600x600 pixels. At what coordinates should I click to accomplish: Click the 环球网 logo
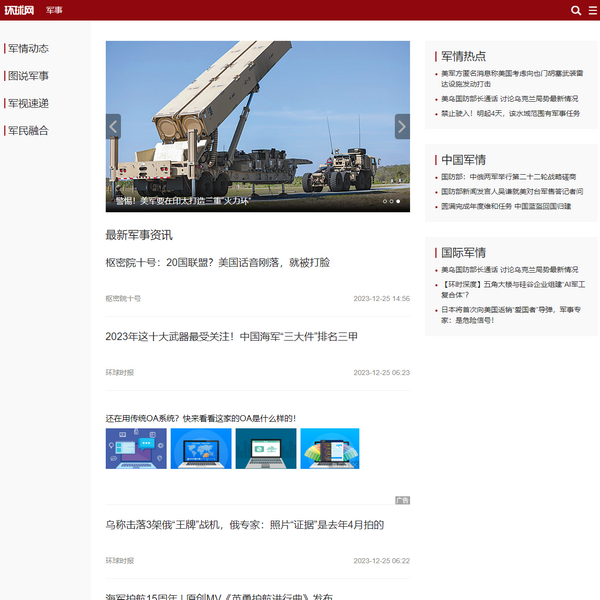point(18,10)
